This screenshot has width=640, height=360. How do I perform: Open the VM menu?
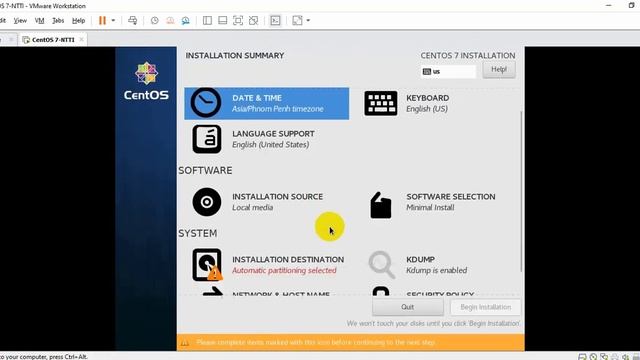click(40, 20)
